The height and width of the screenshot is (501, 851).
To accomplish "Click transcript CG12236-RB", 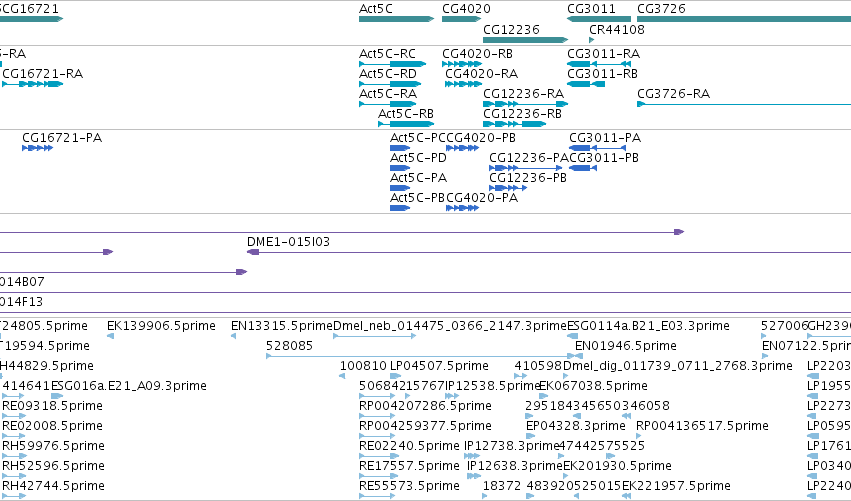I will coord(523,114).
